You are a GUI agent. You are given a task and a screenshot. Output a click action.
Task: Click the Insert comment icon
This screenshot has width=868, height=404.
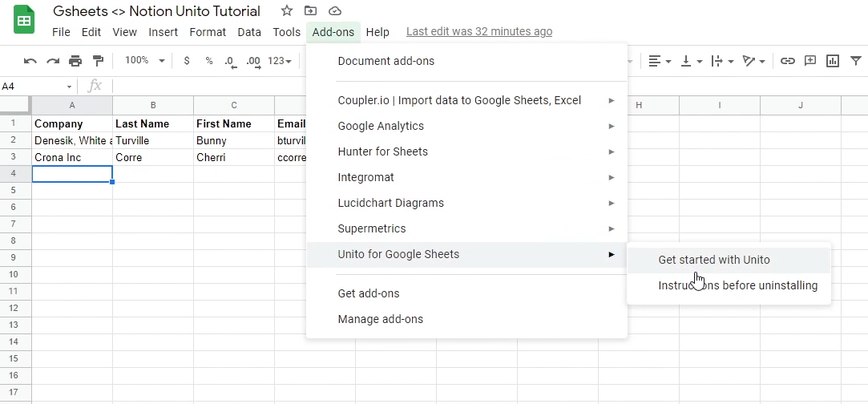(810, 61)
